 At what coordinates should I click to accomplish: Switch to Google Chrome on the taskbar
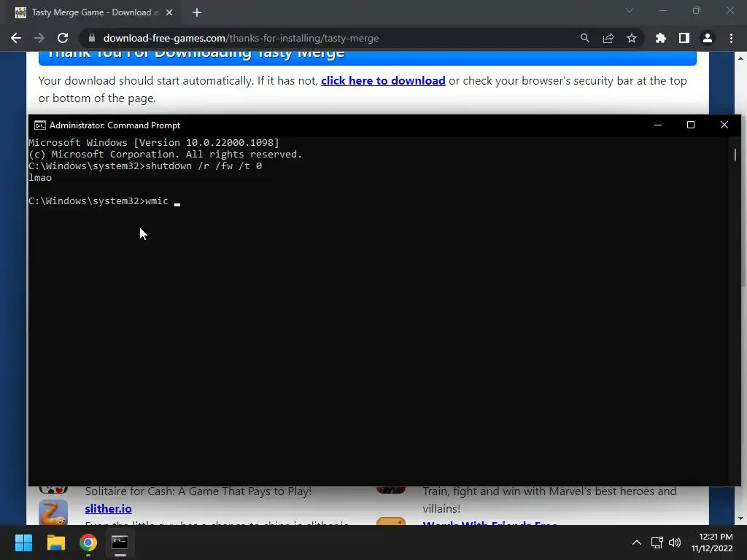pos(88,542)
